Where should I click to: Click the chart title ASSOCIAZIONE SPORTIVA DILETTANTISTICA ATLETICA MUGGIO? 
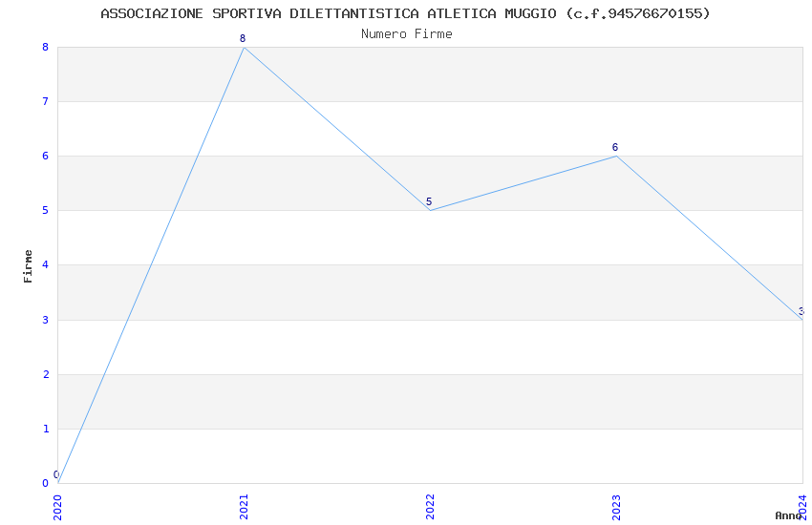[x=405, y=13]
